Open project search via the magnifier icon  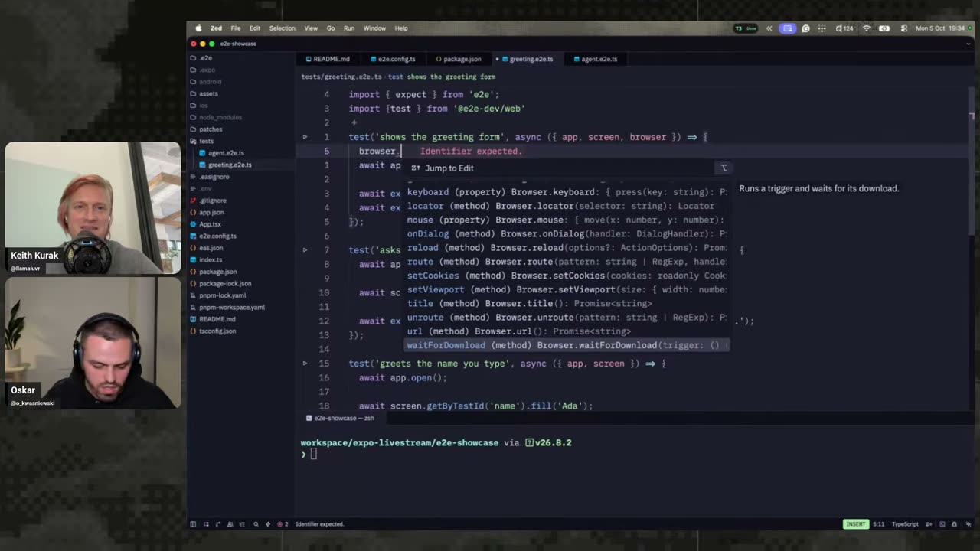[256, 524]
